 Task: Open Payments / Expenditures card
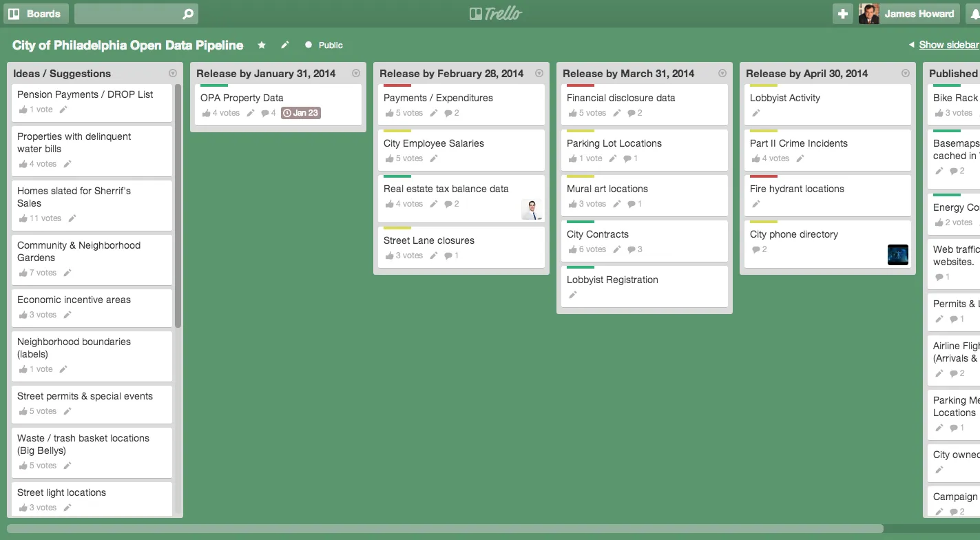click(x=461, y=105)
